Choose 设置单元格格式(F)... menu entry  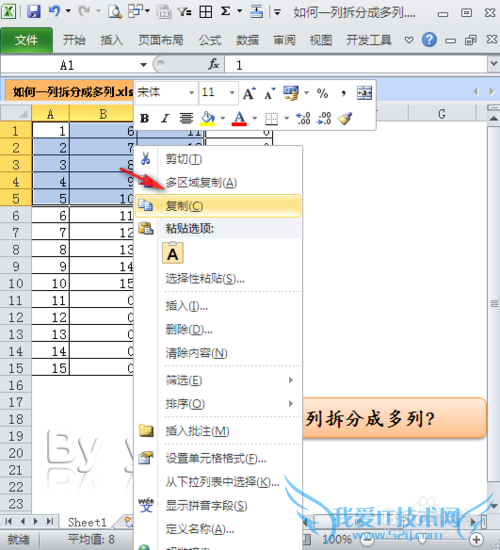(218, 458)
